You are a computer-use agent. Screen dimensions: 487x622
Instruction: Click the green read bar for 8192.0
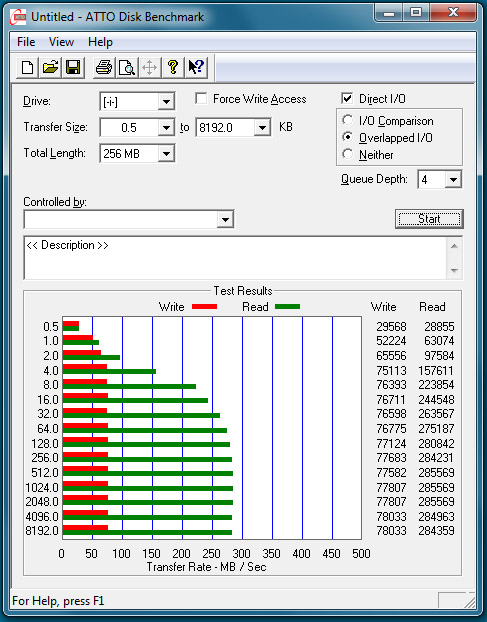pyautogui.click(x=148, y=532)
